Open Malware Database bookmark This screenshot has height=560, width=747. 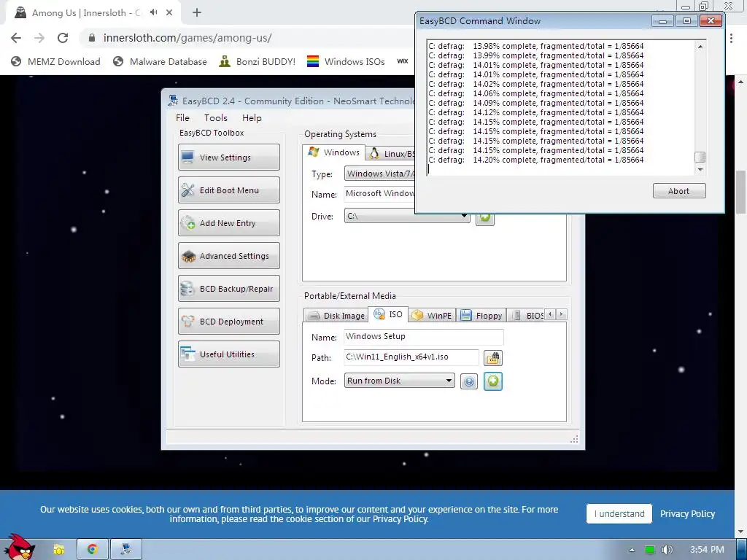[160, 61]
